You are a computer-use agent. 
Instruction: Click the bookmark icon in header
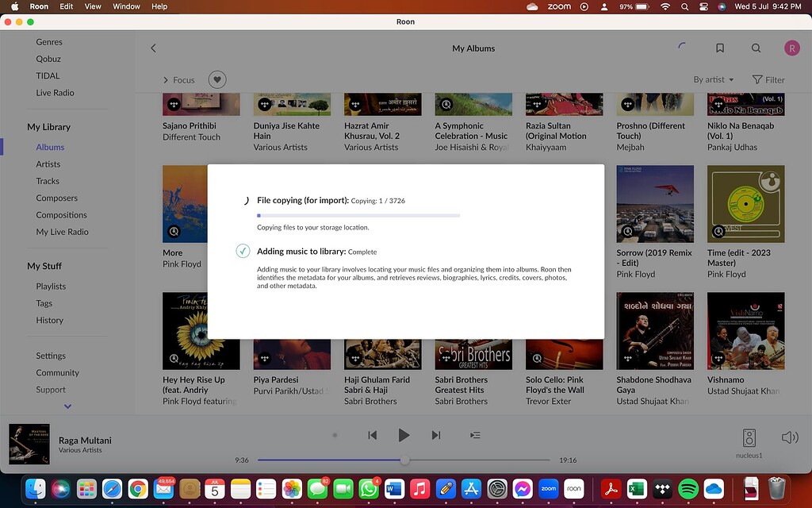tap(720, 48)
